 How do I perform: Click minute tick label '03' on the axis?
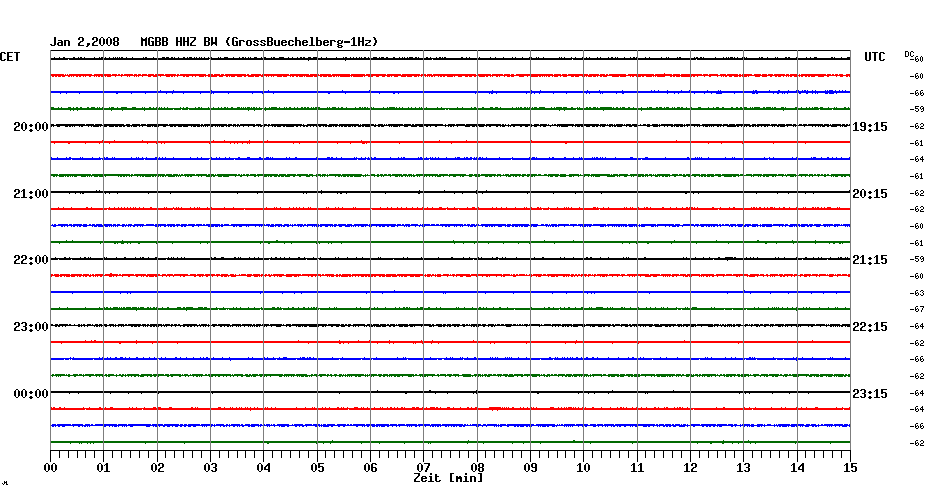click(211, 468)
